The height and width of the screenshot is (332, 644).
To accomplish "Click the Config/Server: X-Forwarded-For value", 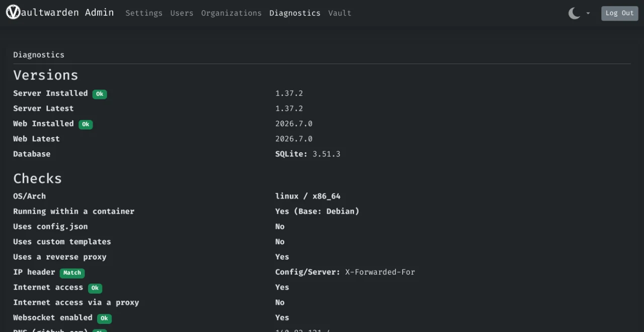I will coord(345,272).
